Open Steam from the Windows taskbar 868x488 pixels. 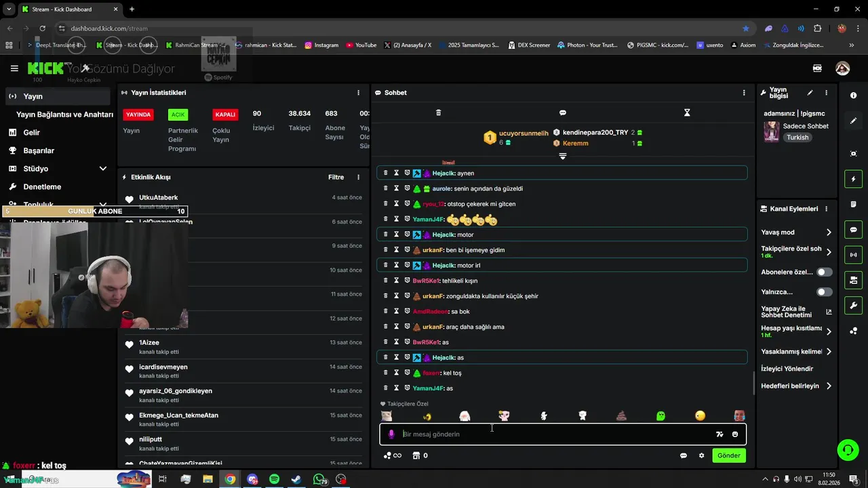tap(296, 479)
